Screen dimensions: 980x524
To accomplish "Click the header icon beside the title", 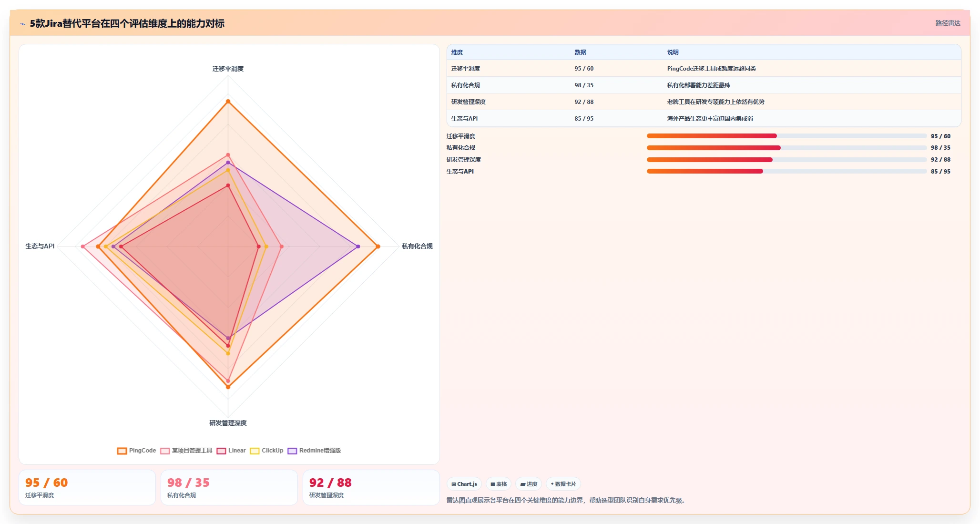I will (22, 24).
